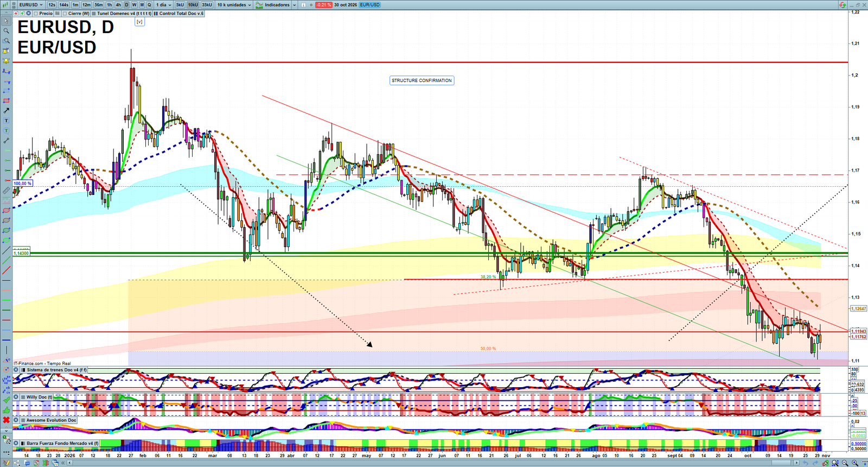Toggle the Awesome Evolution Doc panel marker
The height and width of the screenshot is (467, 868).
click(23, 420)
